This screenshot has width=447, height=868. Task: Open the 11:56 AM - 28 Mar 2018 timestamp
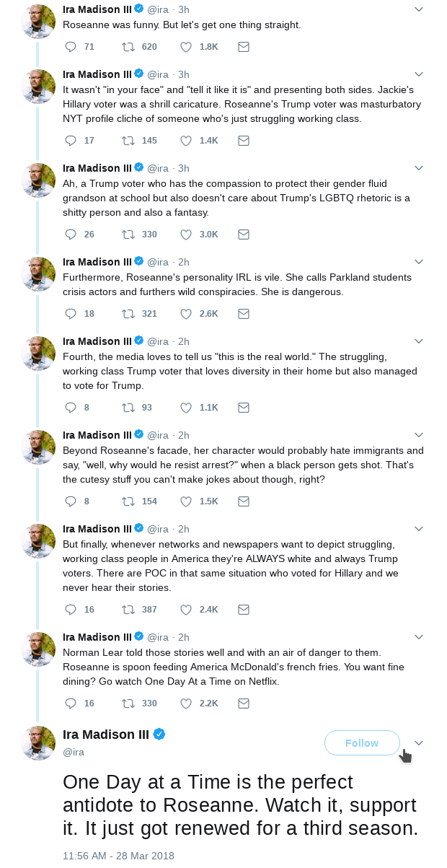pos(118,856)
